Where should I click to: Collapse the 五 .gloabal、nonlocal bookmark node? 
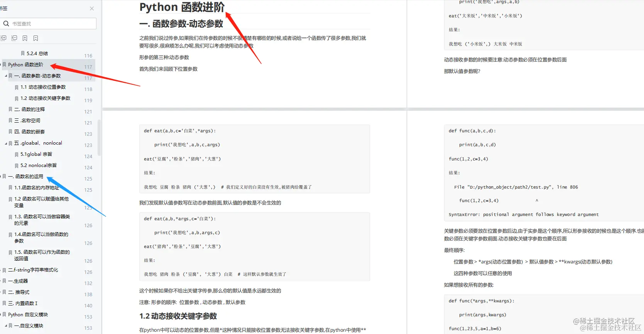[x=6, y=143]
